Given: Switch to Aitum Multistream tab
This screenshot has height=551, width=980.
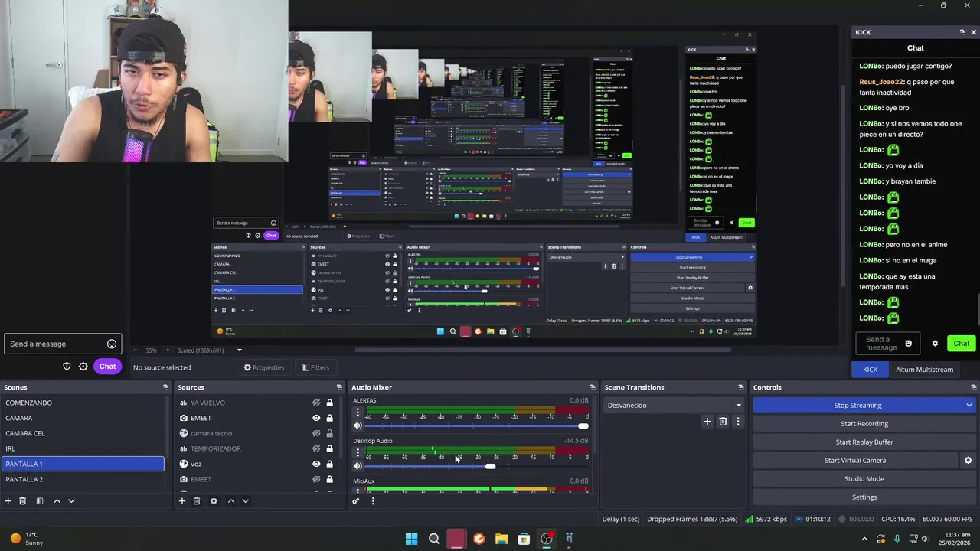Looking at the screenshot, I should (924, 370).
